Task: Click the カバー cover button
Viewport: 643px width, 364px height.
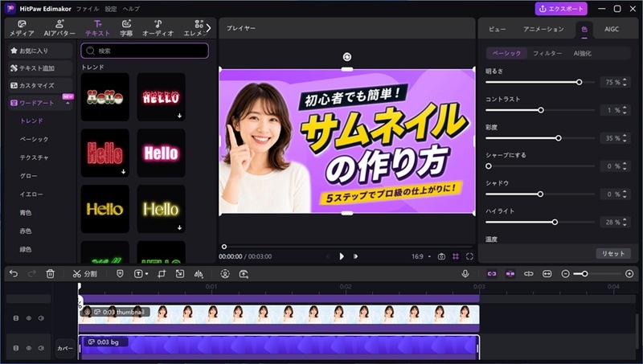Action: [65, 348]
